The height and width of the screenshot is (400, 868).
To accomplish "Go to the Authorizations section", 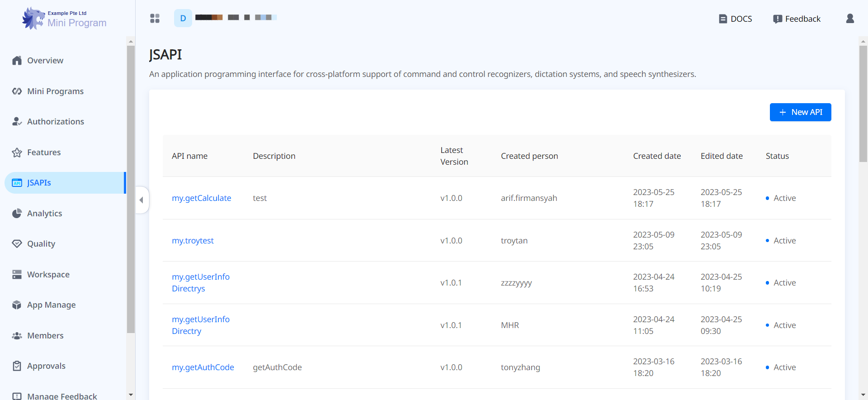I will [55, 122].
